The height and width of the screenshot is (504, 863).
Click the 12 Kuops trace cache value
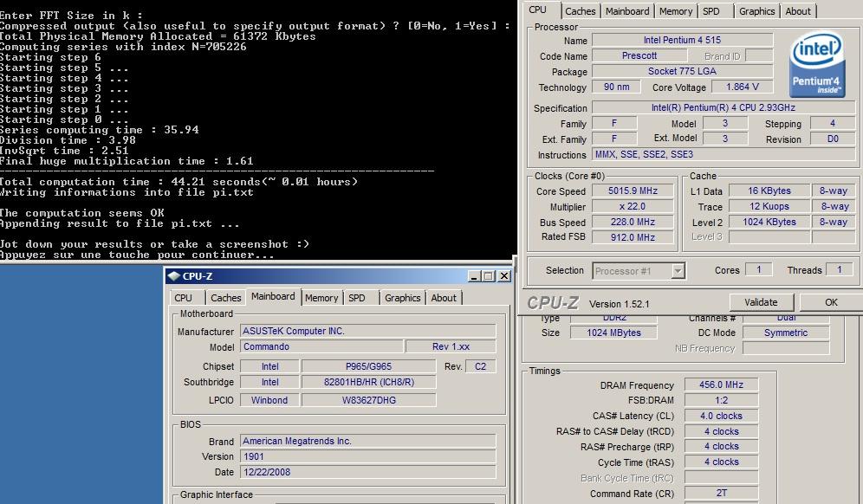[x=769, y=206]
